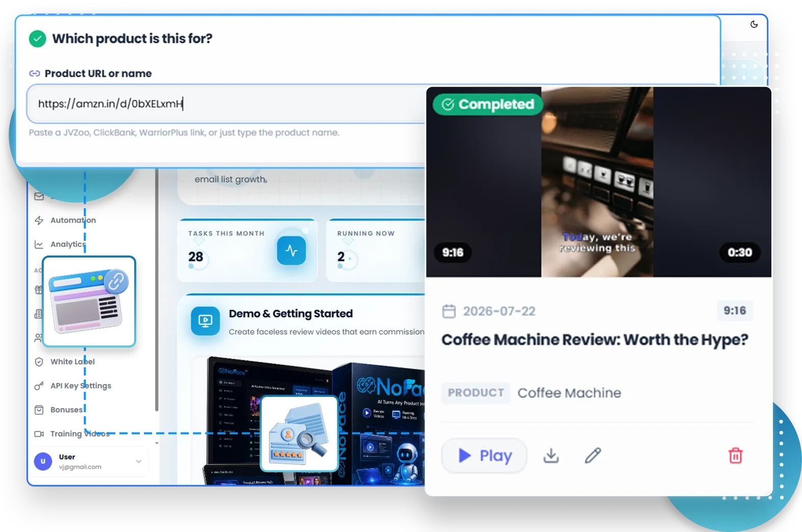Toggle dark mode moon icon

[x=754, y=24]
